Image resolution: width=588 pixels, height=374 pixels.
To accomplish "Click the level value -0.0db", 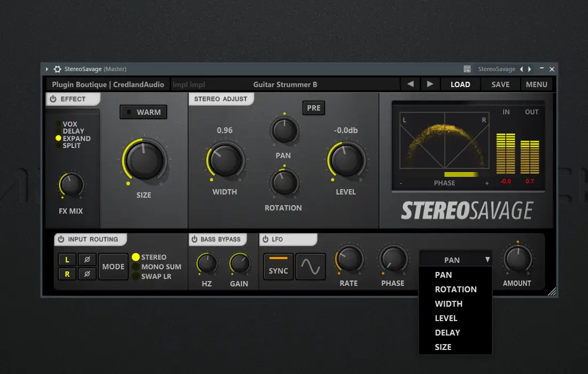I will 346,130.
